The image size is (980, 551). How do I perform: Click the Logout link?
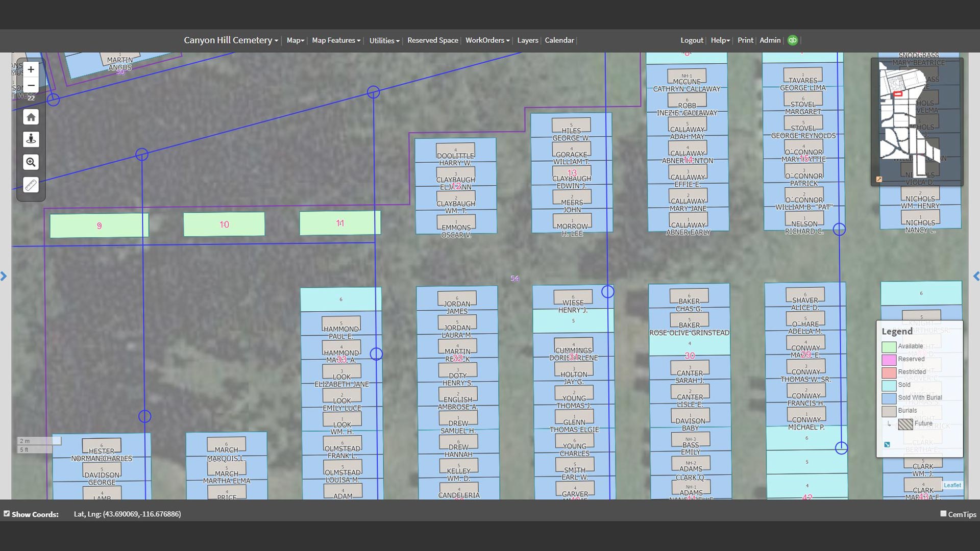coord(692,40)
